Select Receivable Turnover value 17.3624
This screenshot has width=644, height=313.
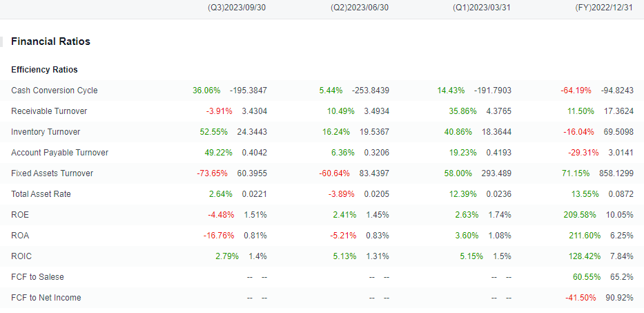click(x=618, y=111)
